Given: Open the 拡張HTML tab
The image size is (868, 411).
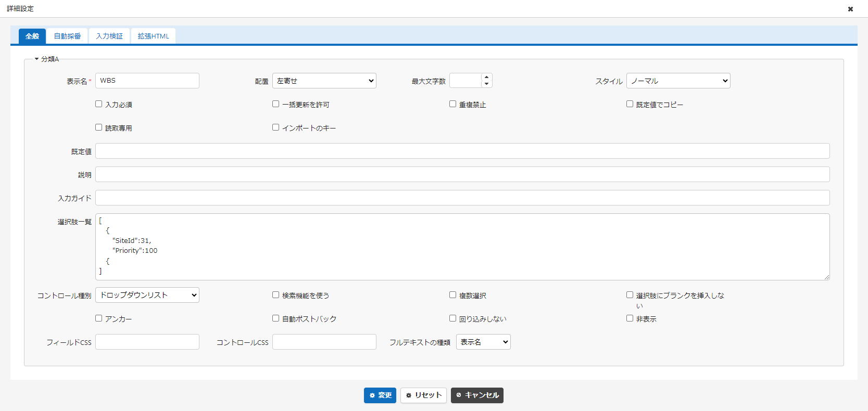Looking at the screenshot, I should tap(153, 36).
